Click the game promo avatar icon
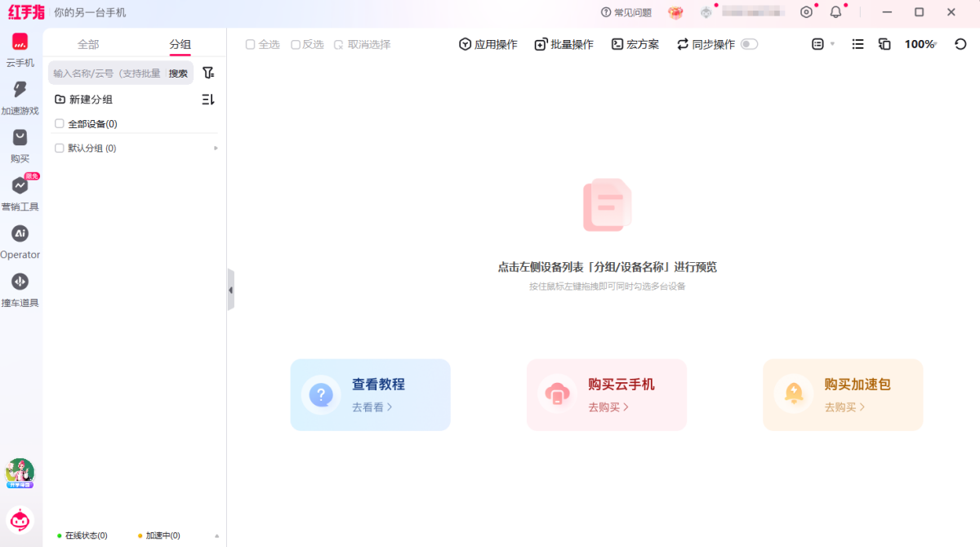Screen dimensions: 980x547 click(20, 473)
